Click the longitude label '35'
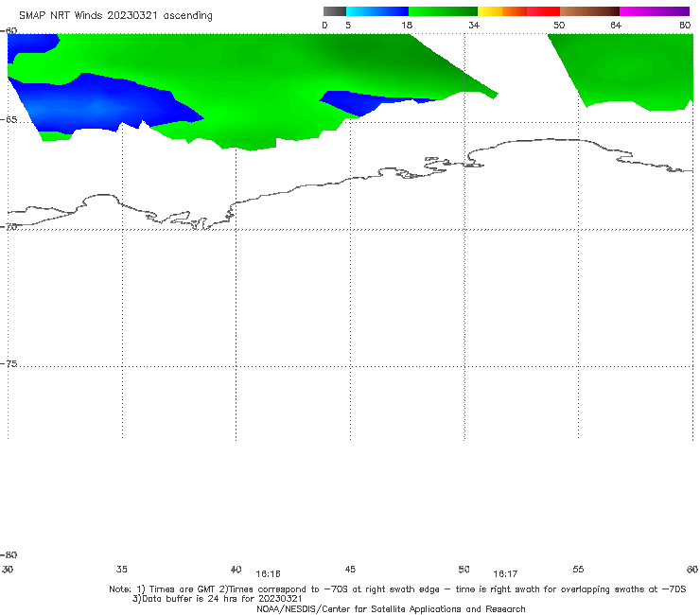This screenshot has height=615, width=700. pyautogui.click(x=122, y=570)
